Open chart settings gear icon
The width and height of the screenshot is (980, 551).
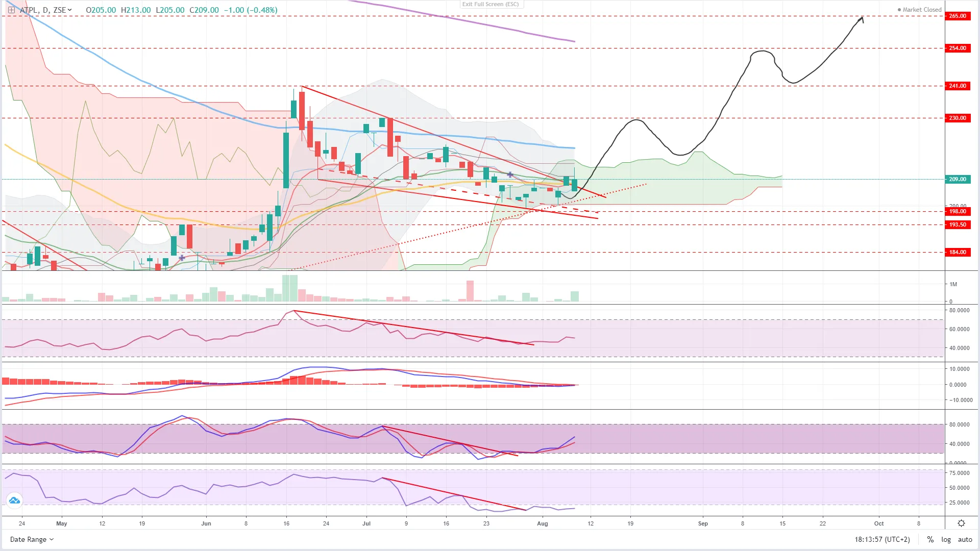click(961, 523)
